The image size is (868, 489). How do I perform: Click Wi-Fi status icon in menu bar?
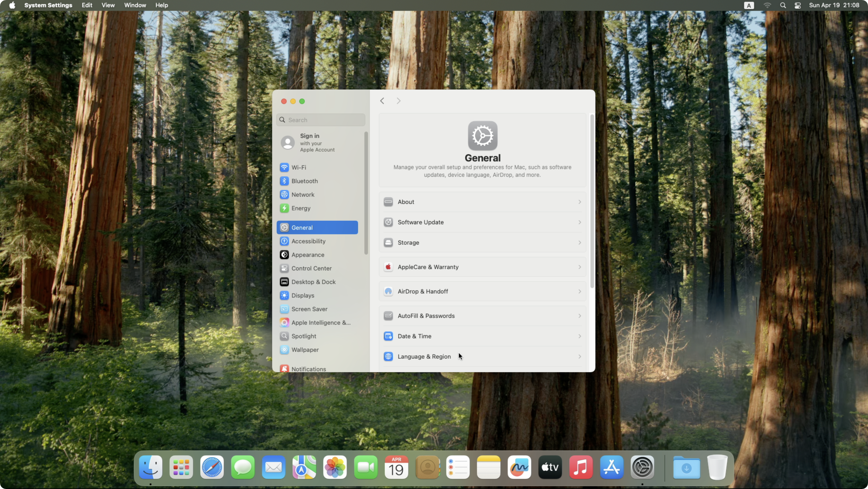(x=767, y=5)
